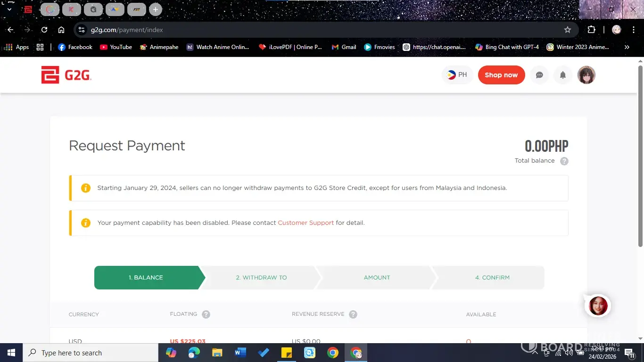
Task: View site information icon in address bar
Action: pyautogui.click(x=82, y=30)
